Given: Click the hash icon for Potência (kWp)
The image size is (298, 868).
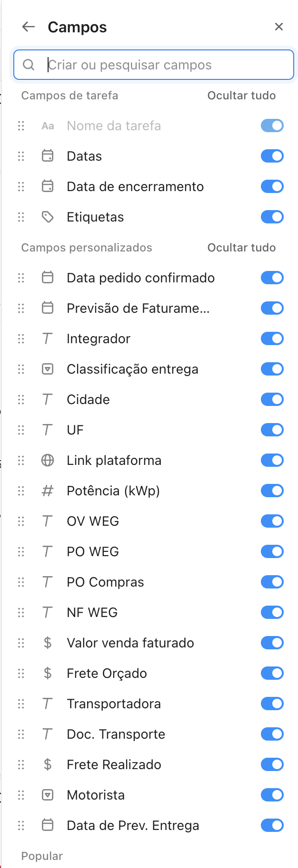Looking at the screenshot, I should (48, 491).
